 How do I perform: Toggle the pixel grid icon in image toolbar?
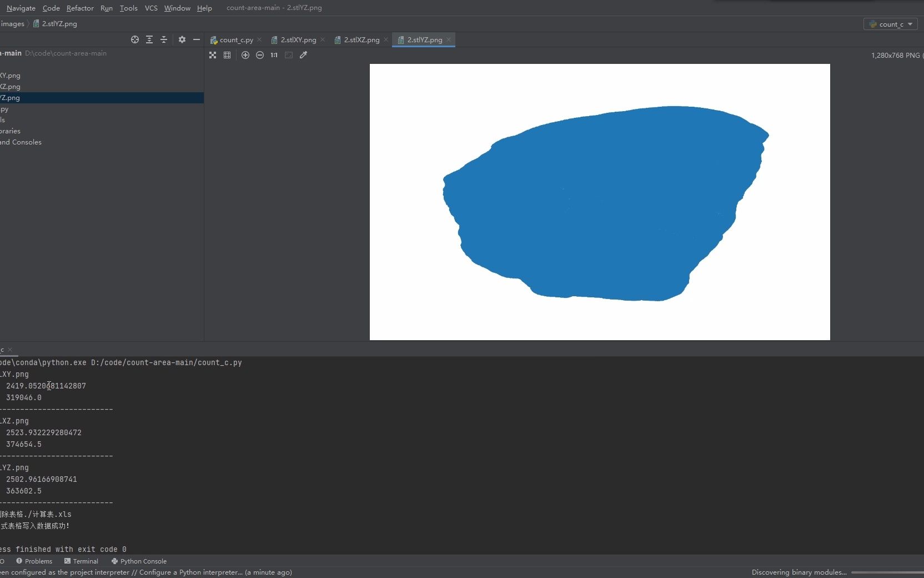[227, 55]
